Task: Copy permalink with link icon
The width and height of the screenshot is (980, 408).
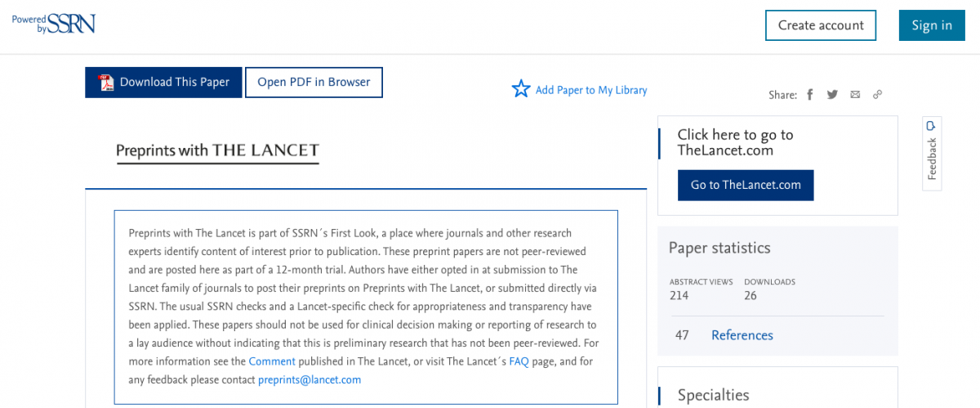Action: 878,95
